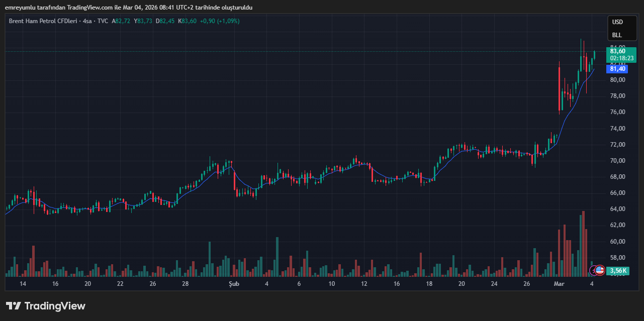Click the TVC exchange label

pyautogui.click(x=103, y=21)
